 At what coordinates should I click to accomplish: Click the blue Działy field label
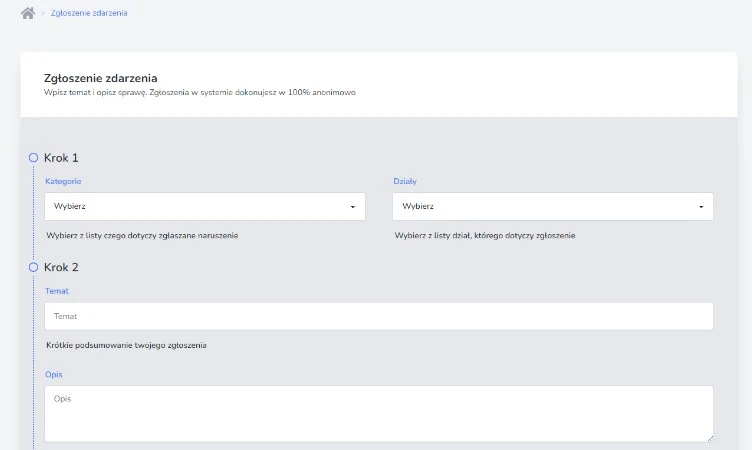click(405, 181)
